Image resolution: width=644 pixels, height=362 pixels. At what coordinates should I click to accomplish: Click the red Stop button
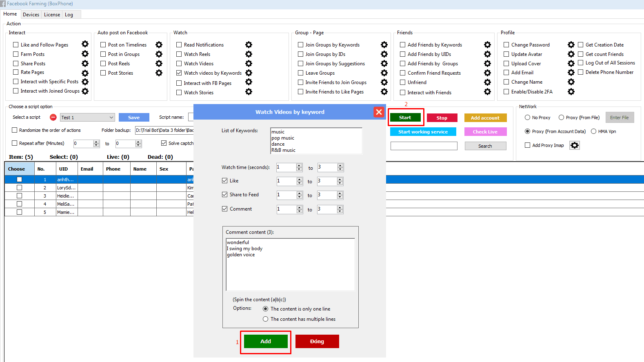[442, 118]
